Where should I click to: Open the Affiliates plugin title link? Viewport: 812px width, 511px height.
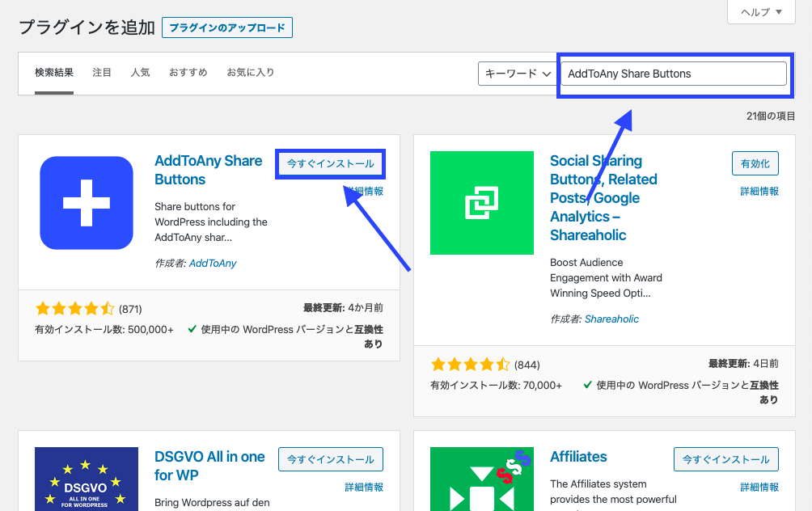578,457
